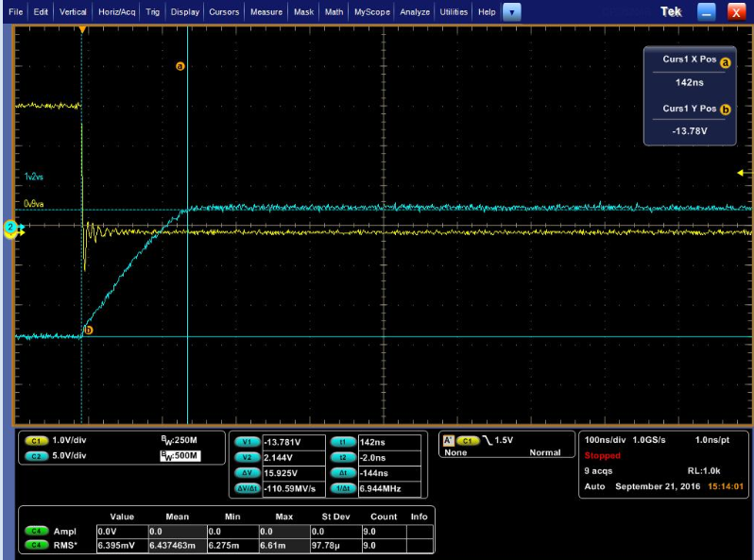This screenshot has width=754, height=560.
Task: Select cursor 'b' marker on the waveform
Action: tap(89, 330)
